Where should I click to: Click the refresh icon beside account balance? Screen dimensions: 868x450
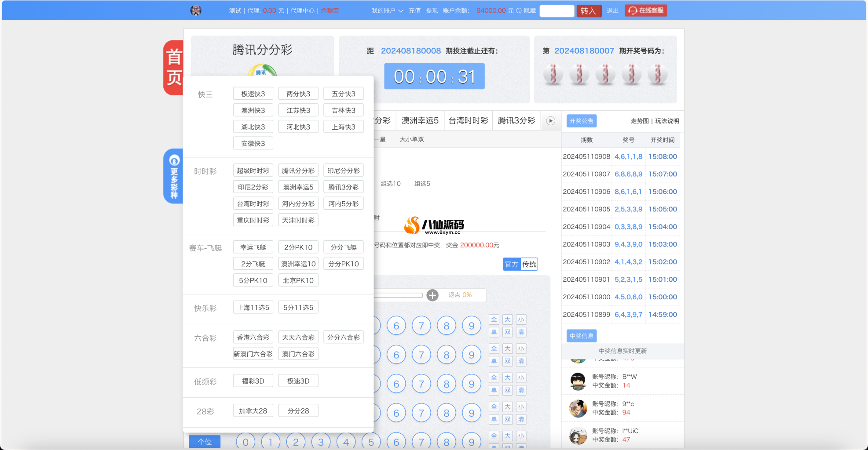click(520, 11)
